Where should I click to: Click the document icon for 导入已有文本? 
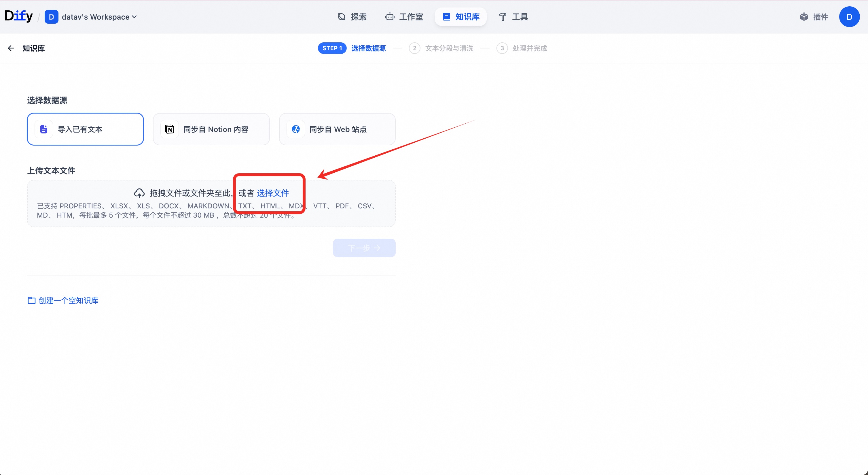(x=44, y=129)
